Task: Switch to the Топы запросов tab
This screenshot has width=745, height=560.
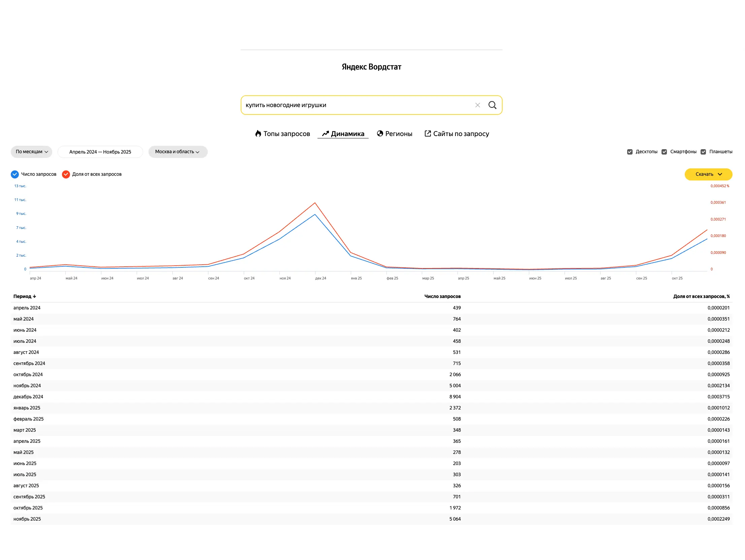Action: pyautogui.click(x=286, y=134)
